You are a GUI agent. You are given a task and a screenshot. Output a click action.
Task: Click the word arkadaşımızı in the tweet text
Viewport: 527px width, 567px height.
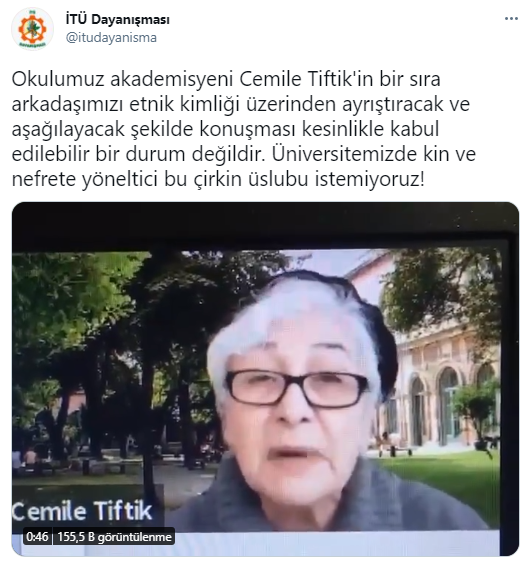tap(67, 105)
